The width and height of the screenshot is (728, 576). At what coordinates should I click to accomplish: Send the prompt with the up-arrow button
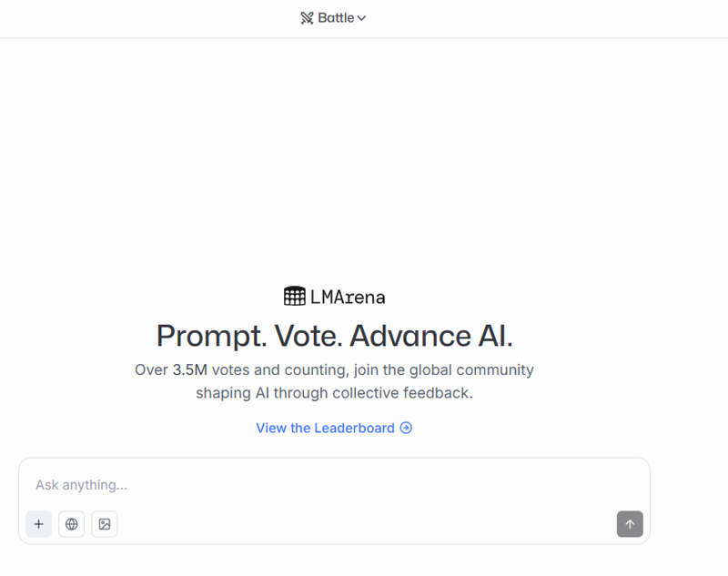pos(630,524)
